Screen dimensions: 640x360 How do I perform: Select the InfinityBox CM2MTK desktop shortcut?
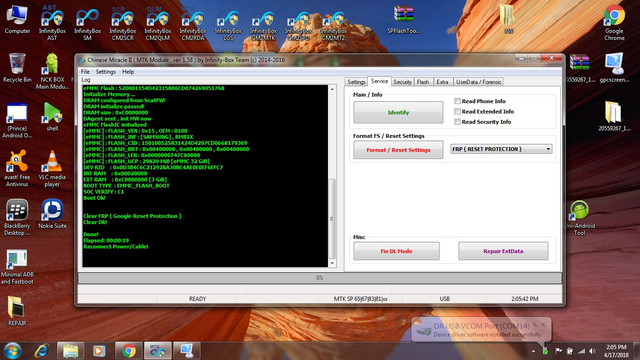(263, 25)
